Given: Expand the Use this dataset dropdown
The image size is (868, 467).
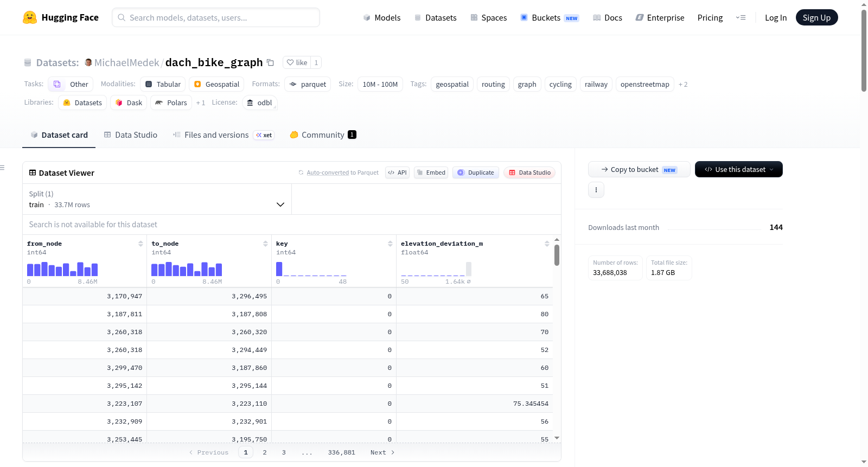Looking at the screenshot, I should click(x=739, y=169).
